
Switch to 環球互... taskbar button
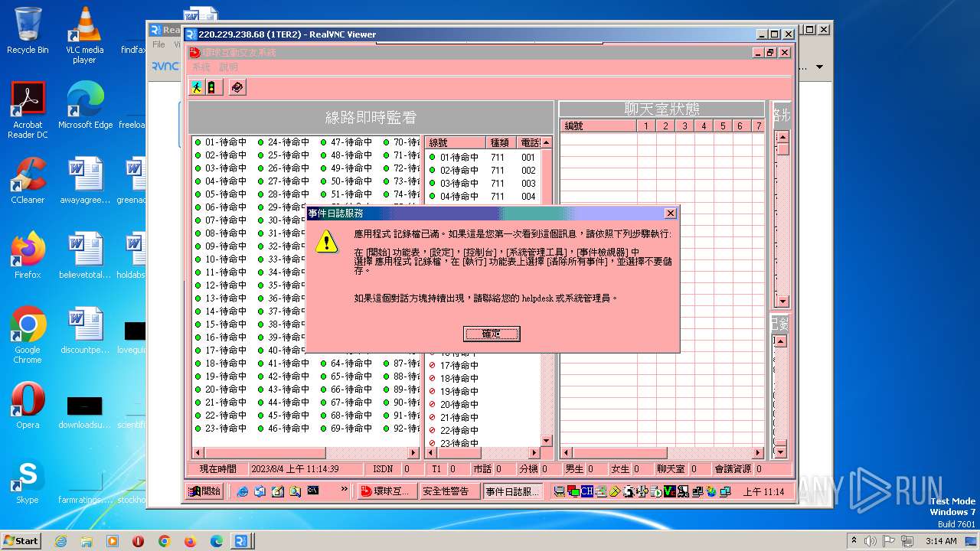click(x=386, y=491)
